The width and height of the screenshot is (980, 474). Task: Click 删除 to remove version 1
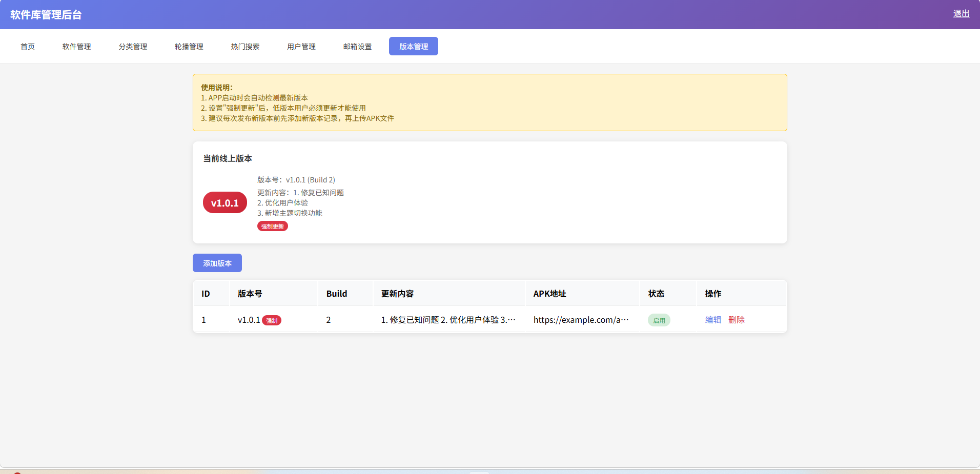(737, 320)
